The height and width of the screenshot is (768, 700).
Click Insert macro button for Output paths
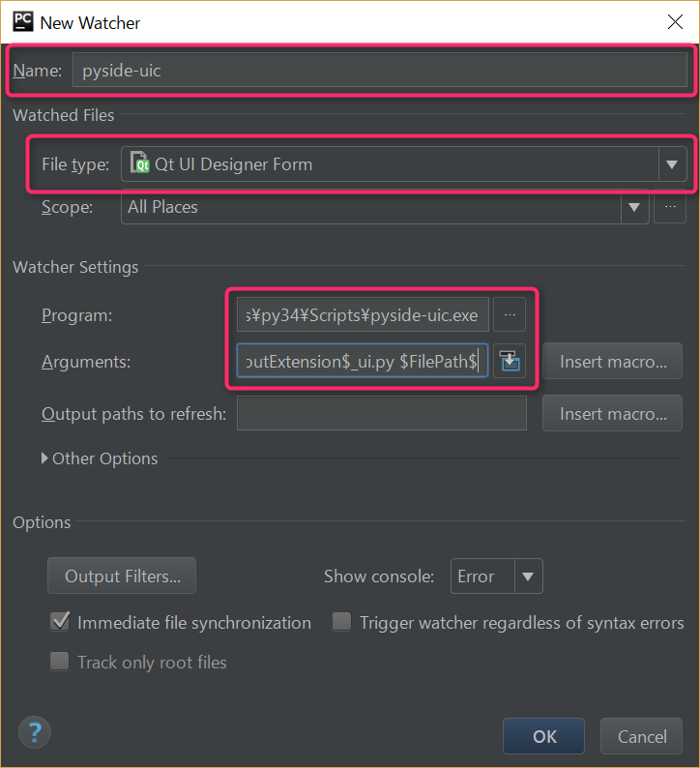612,413
